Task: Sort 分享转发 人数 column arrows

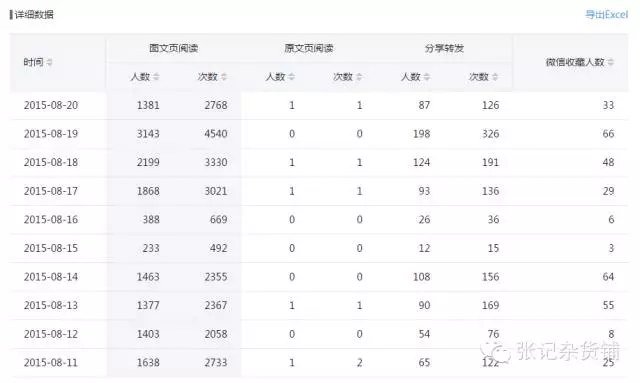Action: coord(427,77)
